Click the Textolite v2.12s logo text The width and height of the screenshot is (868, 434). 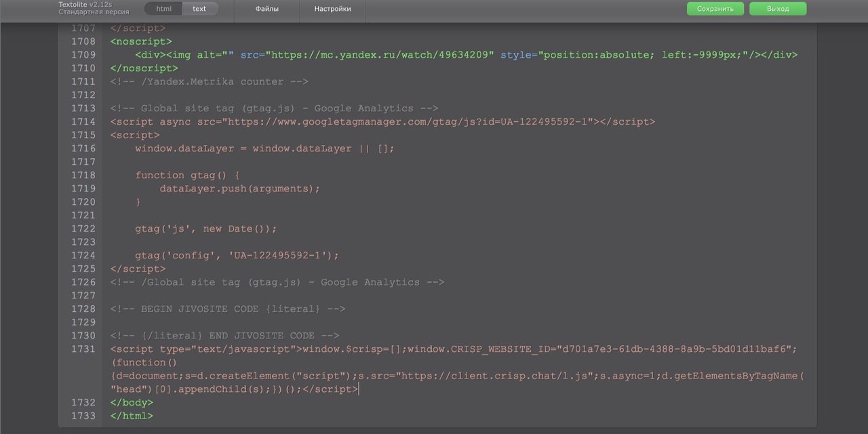87,5
